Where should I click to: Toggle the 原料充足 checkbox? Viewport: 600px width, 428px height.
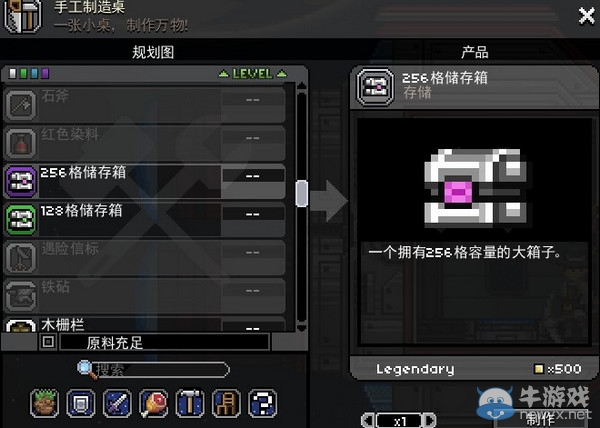click(48, 342)
